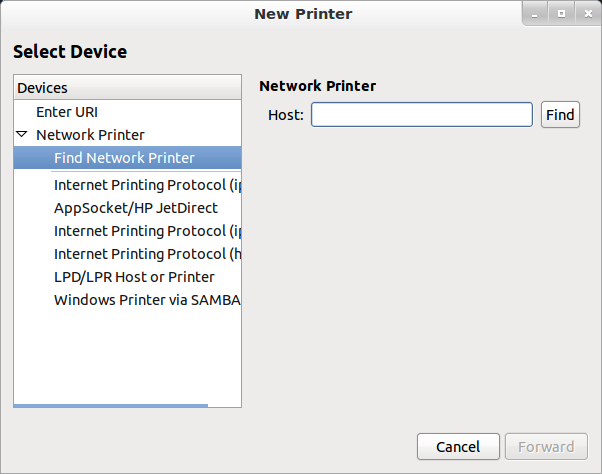This screenshot has height=474, width=602.
Task: Click the Devices column header
Action: point(127,88)
